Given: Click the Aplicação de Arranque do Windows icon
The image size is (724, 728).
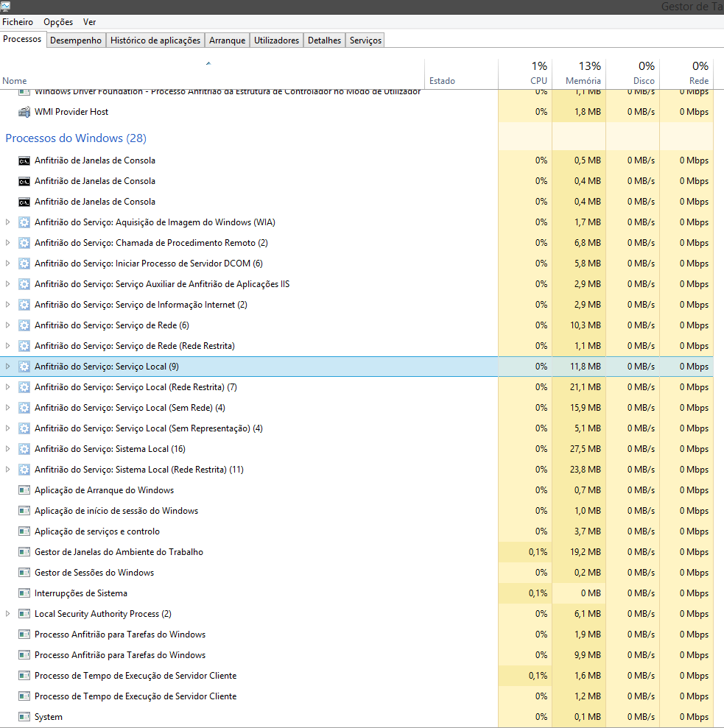Looking at the screenshot, I should click(x=24, y=490).
